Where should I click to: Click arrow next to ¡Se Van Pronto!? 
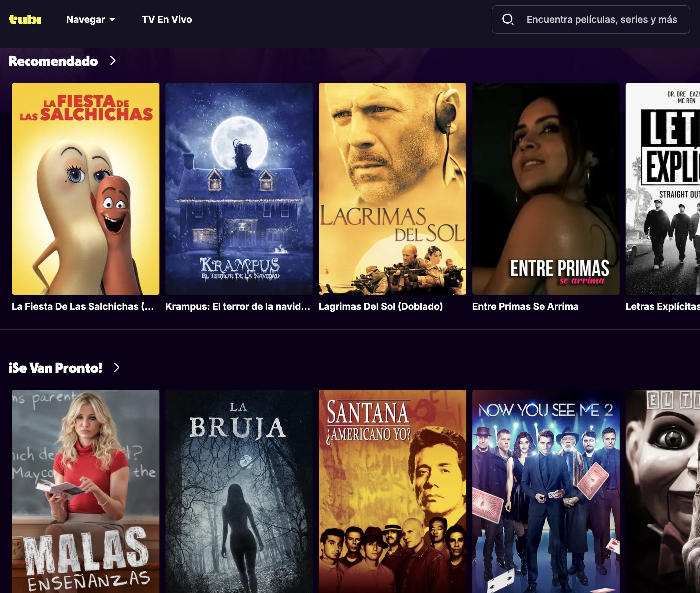click(117, 367)
